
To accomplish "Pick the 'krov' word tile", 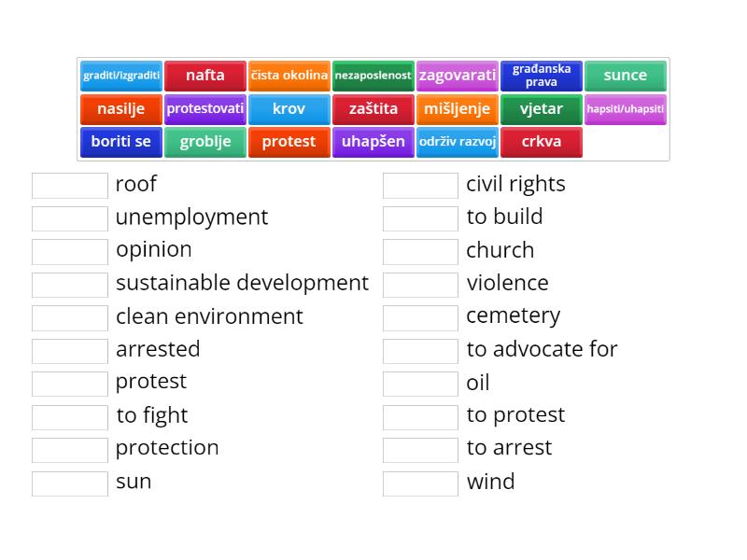I will [x=289, y=109].
